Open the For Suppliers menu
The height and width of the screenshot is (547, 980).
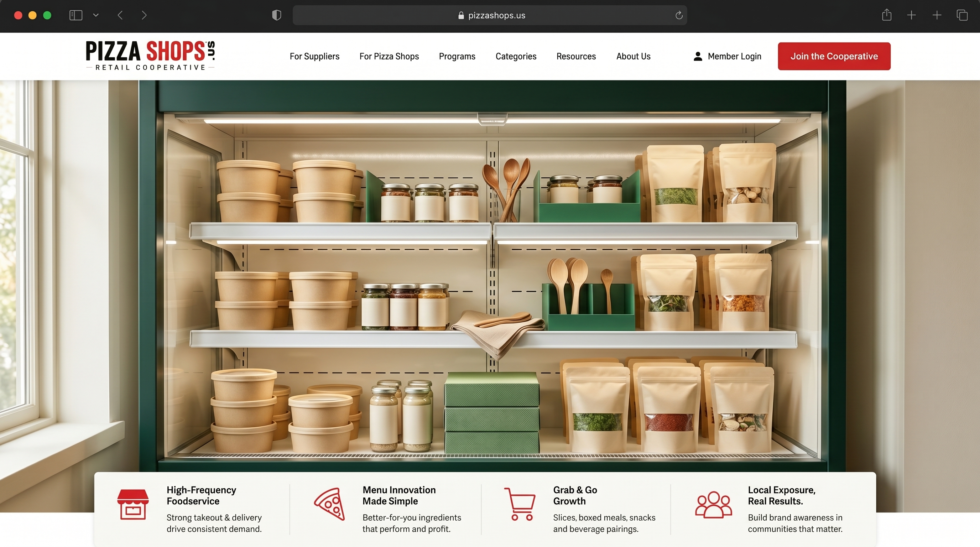coord(314,56)
